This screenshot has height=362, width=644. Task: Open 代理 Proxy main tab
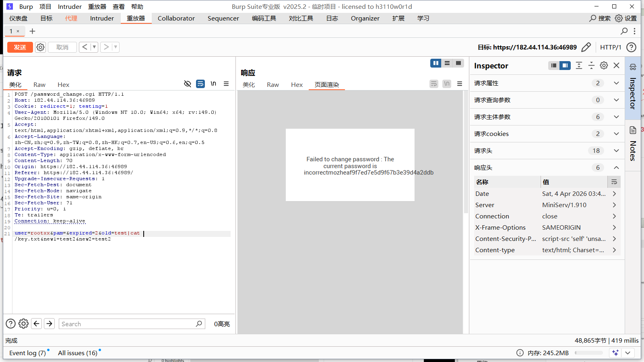tap(71, 18)
